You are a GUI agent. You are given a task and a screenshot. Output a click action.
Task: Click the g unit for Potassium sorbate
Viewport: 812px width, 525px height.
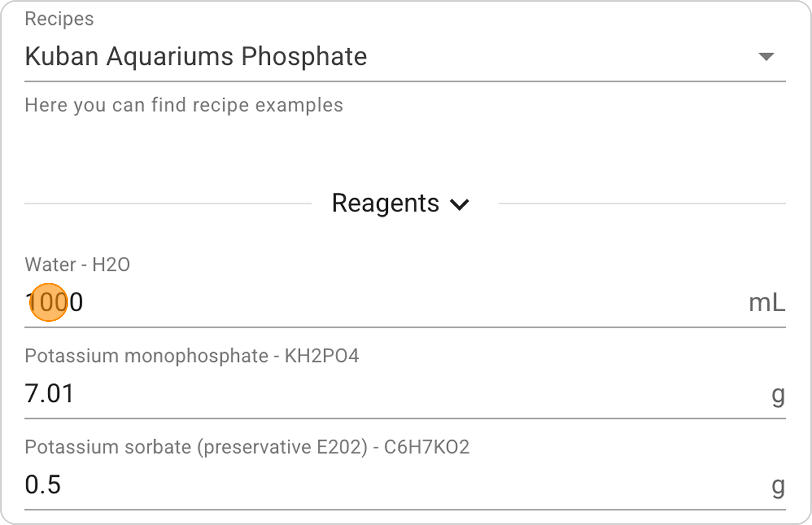click(x=778, y=485)
